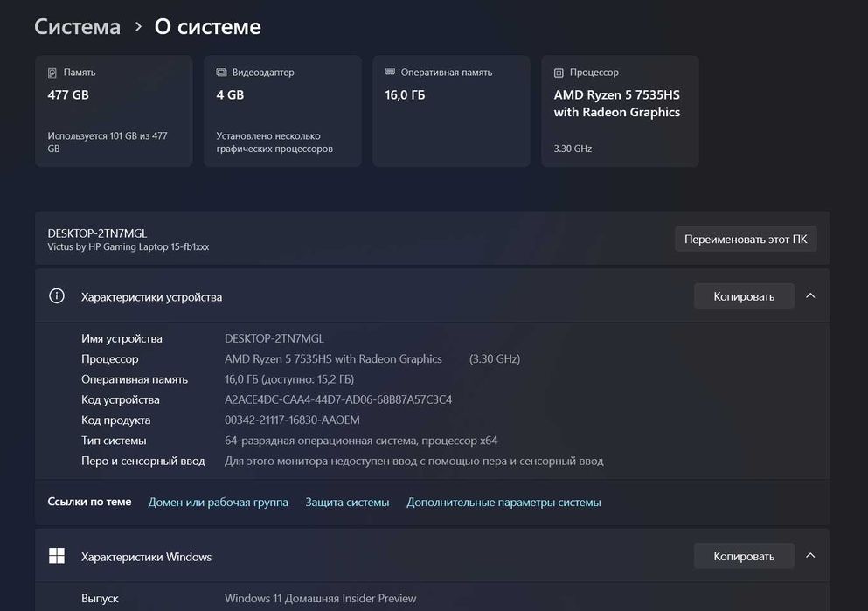Click the storage icon on Память card
This screenshot has width=868, height=611.
point(52,73)
